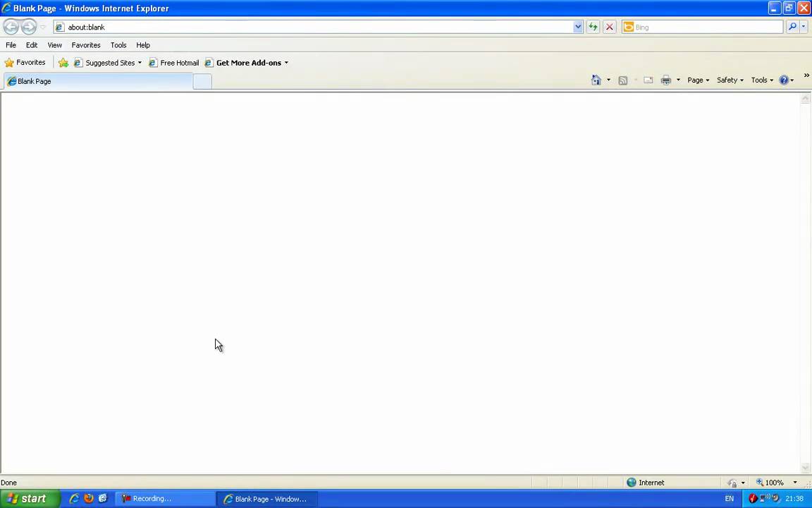Open the Windows start button

[x=30, y=499]
